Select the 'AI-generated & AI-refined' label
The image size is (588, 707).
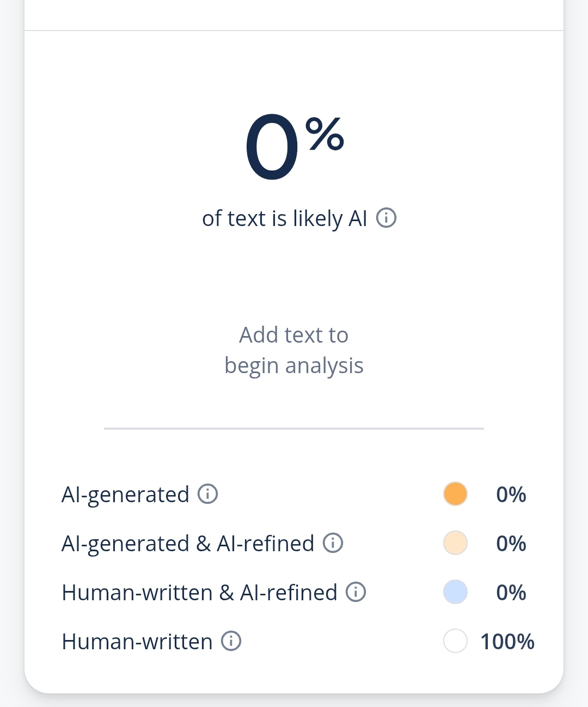point(188,544)
